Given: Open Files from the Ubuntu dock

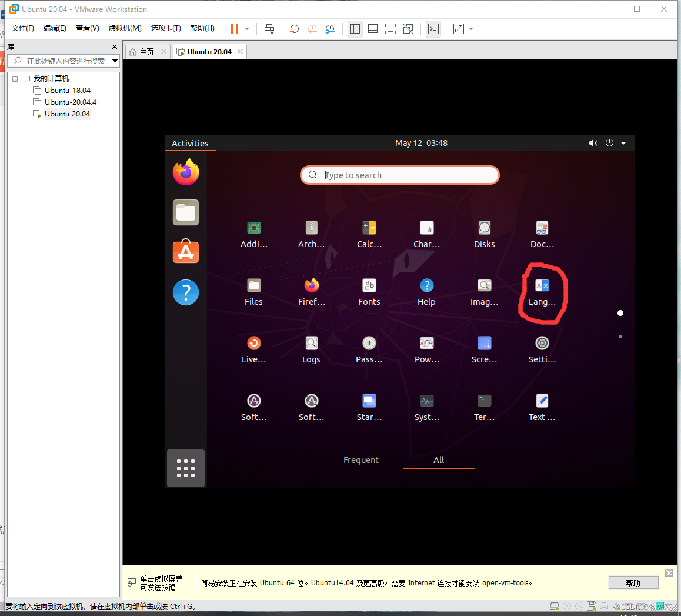Looking at the screenshot, I should pos(186,212).
